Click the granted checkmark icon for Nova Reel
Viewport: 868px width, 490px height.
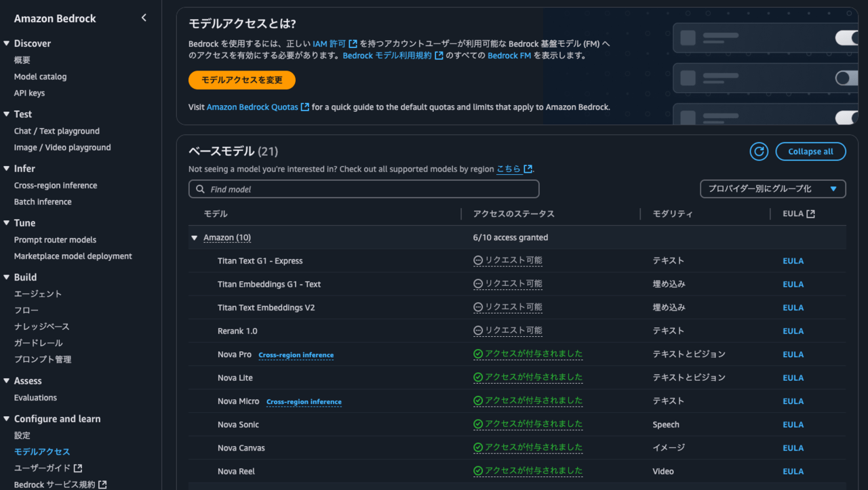(478, 471)
